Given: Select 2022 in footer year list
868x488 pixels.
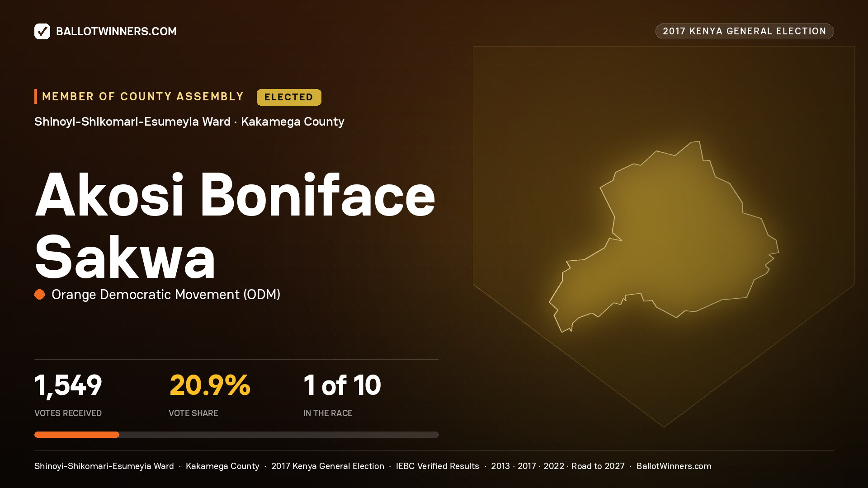Looking at the screenshot, I should click(x=554, y=466).
